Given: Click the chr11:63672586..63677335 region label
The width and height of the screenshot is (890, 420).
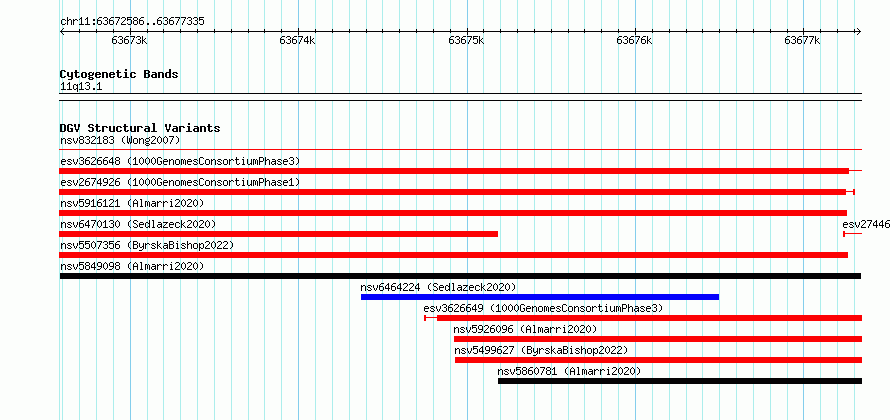Looking at the screenshot, I should pyautogui.click(x=132, y=22).
